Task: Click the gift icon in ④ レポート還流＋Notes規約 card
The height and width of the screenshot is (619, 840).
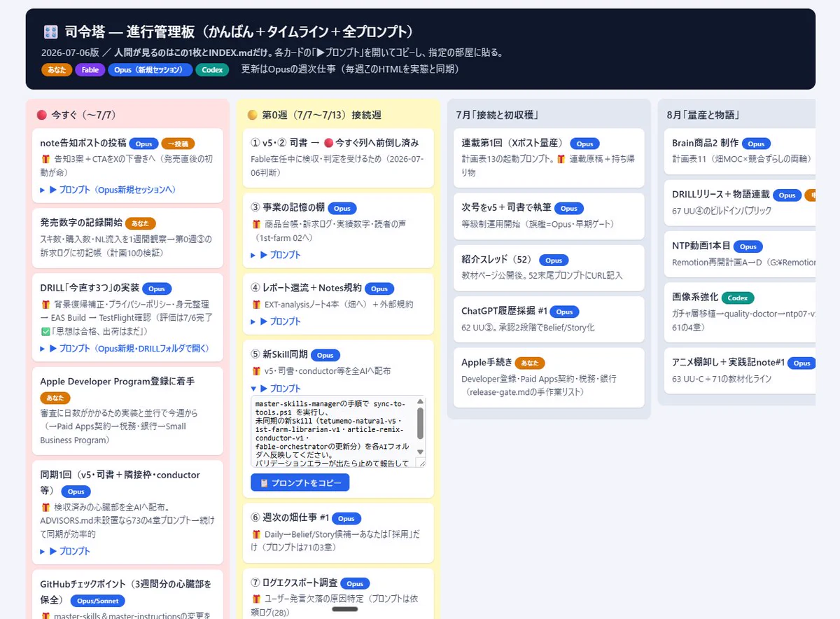Action: click(x=256, y=305)
